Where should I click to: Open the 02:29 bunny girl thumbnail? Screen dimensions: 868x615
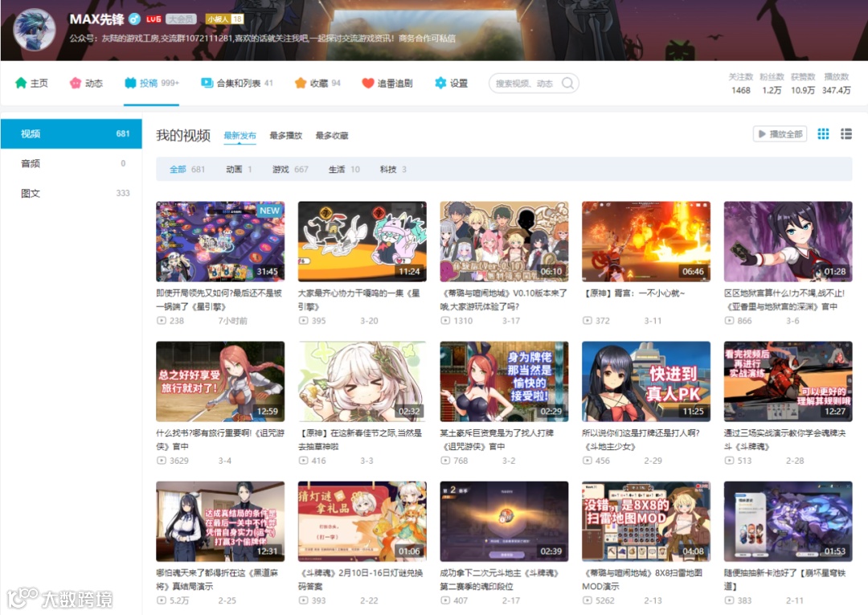click(504, 381)
